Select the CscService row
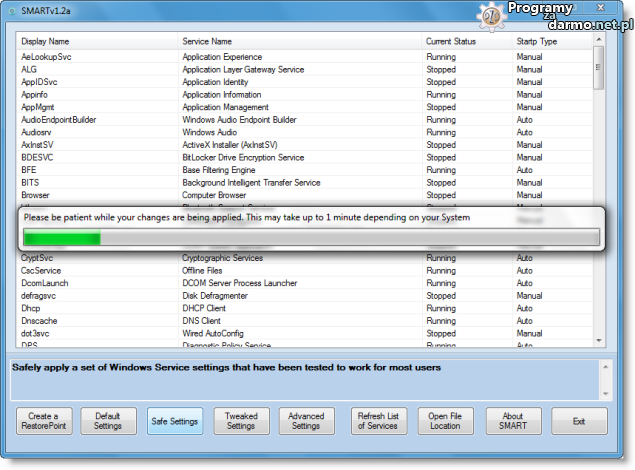635x470 pixels. click(x=304, y=270)
